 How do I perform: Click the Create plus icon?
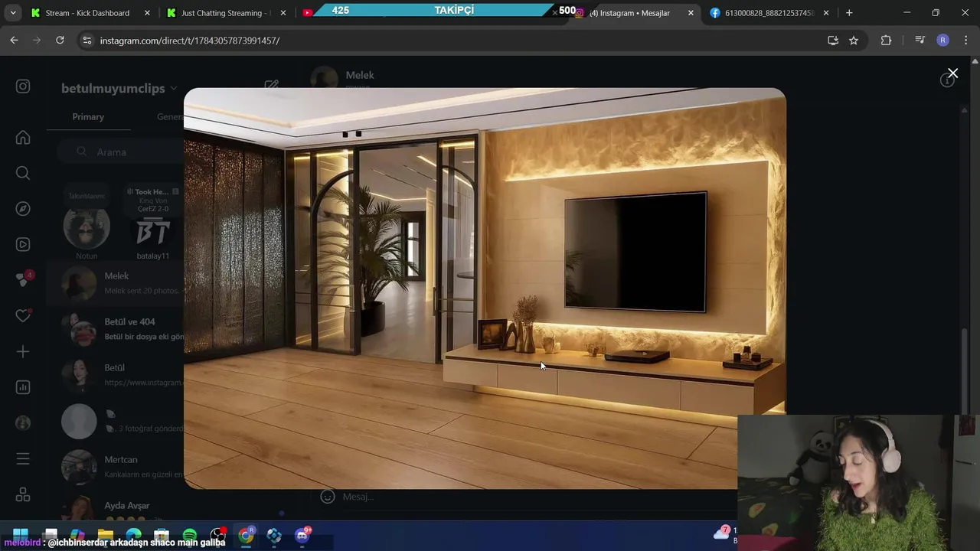click(x=23, y=351)
